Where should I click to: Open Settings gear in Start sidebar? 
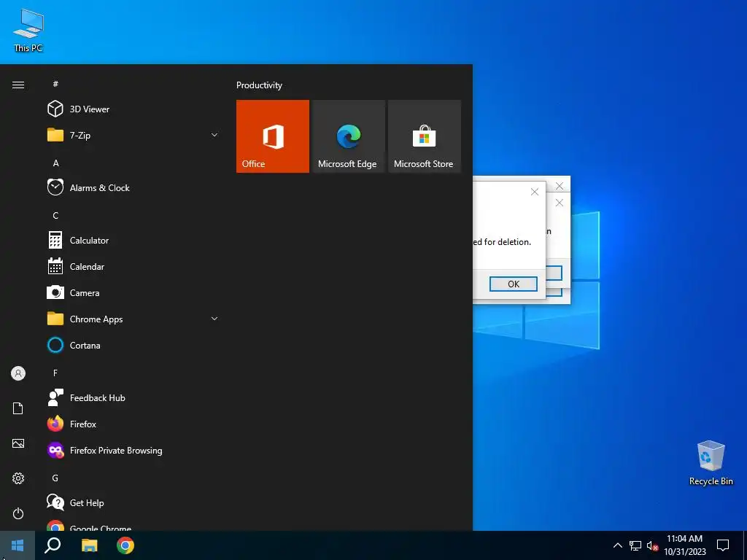tap(18, 478)
